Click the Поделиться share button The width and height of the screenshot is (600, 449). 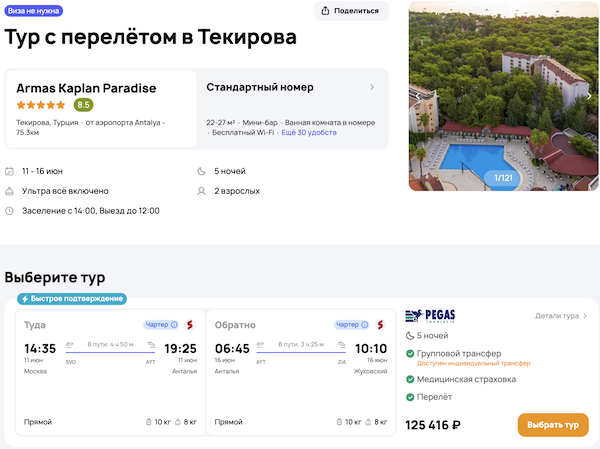(351, 11)
